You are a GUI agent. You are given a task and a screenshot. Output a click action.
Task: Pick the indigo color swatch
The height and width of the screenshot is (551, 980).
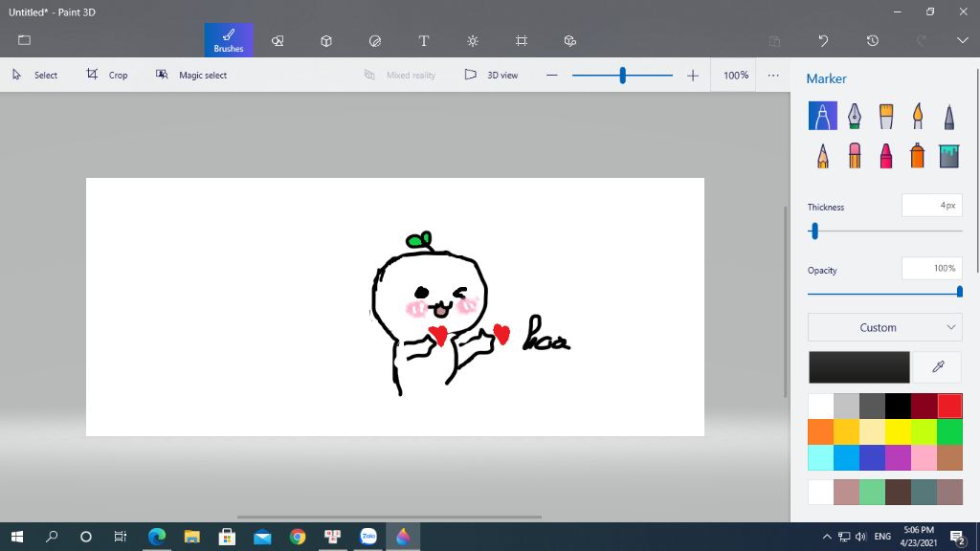tap(873, 458)
